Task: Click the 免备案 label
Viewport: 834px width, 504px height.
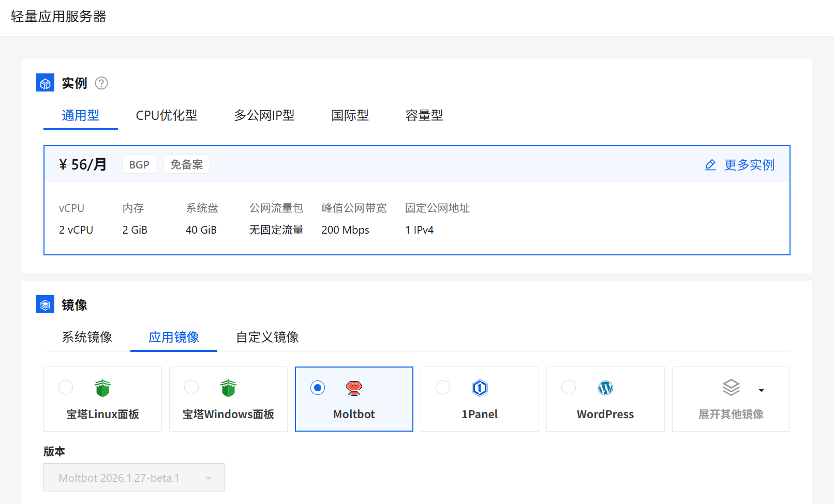Action: [x=186, y=164]
